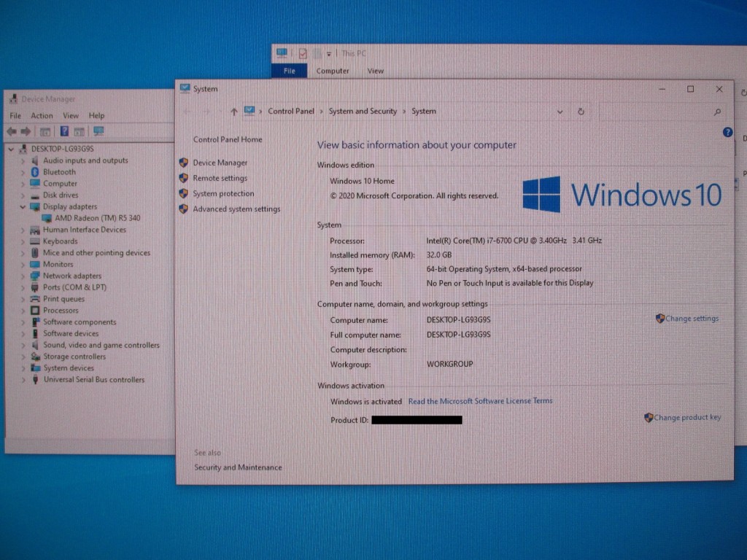Image resolution: width=747 pixels, height=560 pixels.
Task: Click the Change settings link
Action: (x=692, y=319)
